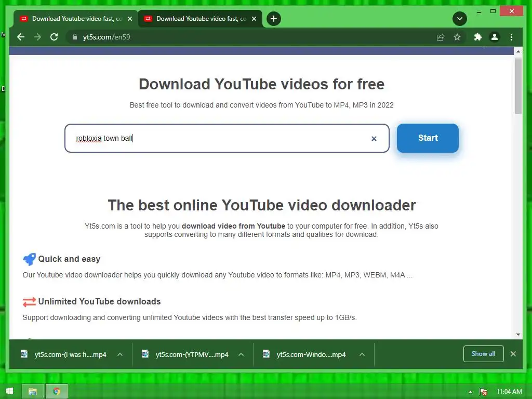Screen dimensions: 532x399
Task: Open the Windows Start menu
Action: point(9,391)
